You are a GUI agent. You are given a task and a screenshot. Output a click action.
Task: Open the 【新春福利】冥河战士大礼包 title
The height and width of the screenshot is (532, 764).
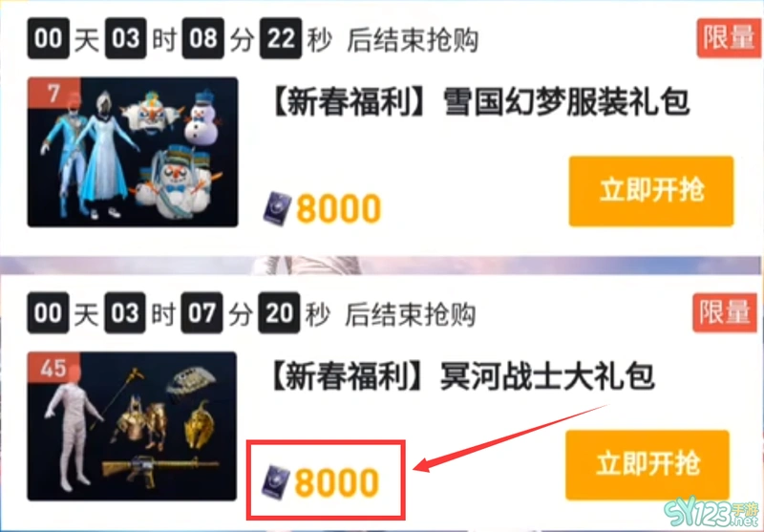[x=461, y=378]
